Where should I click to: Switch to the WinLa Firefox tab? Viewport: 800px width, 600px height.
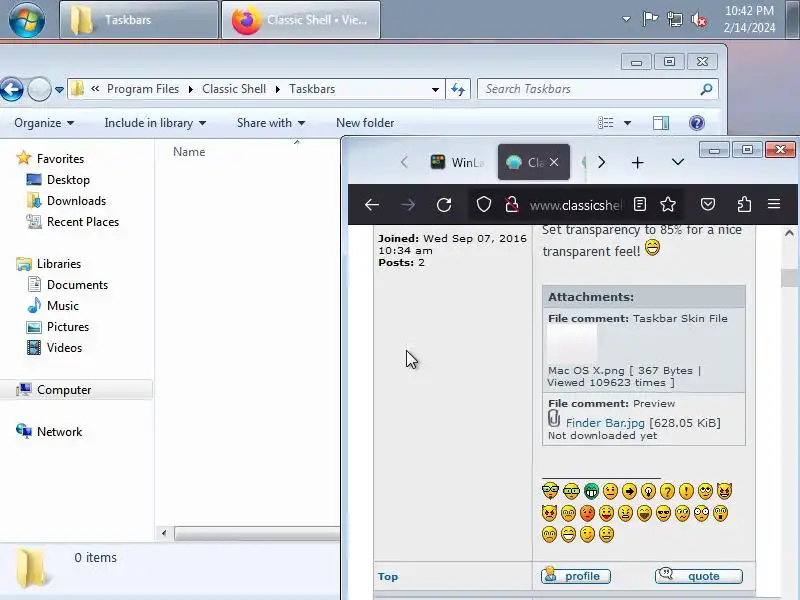point(457,163)
